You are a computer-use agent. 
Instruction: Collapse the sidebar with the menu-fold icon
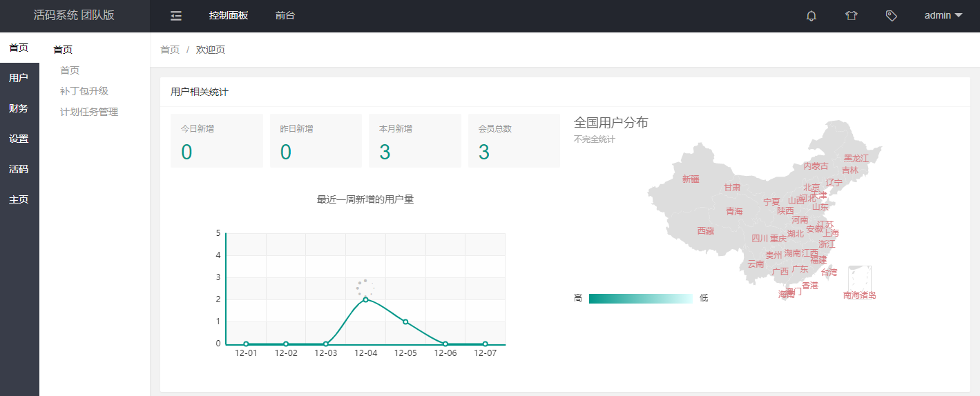point(176,16)
